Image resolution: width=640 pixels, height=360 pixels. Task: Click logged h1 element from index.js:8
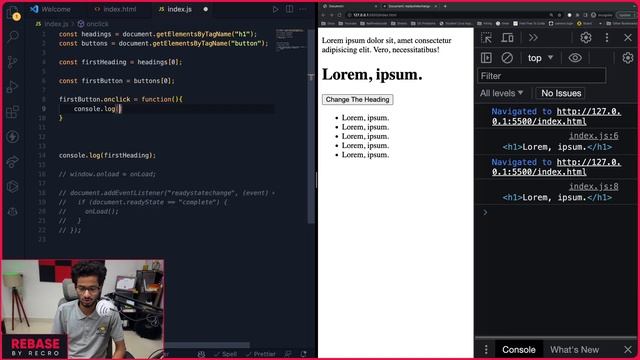(x=557, y=198)
